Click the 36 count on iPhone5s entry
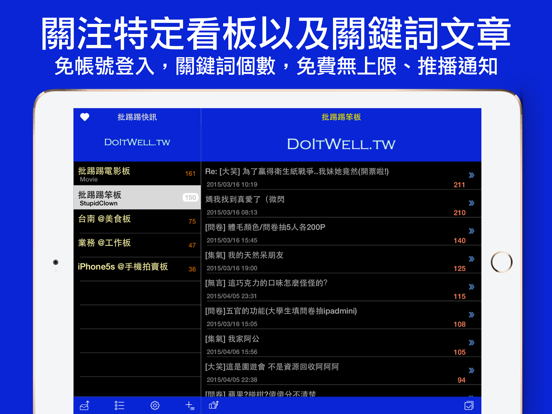This screenshot has width=552, height=414. click(x=192, y=269)
